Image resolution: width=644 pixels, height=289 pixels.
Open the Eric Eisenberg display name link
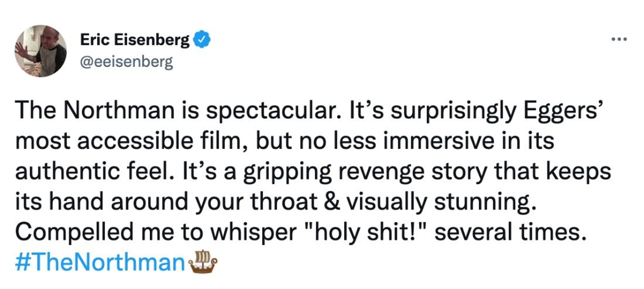(x=135, y=39)
